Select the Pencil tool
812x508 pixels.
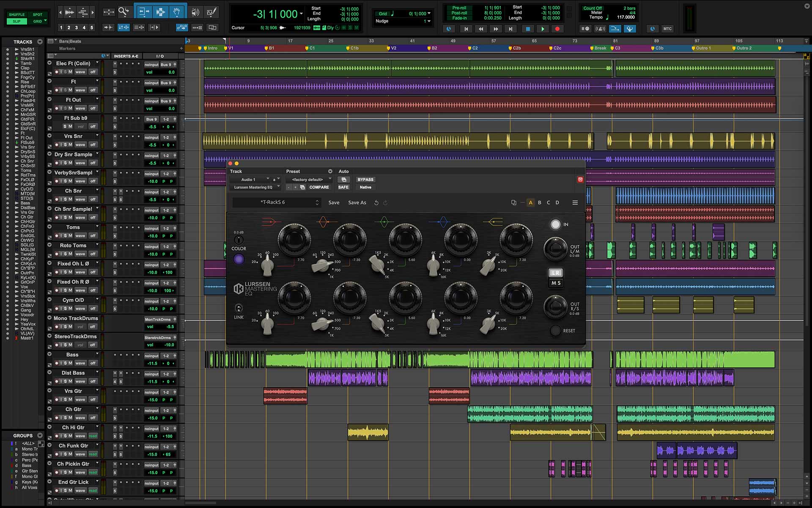(x=211, y=12)
